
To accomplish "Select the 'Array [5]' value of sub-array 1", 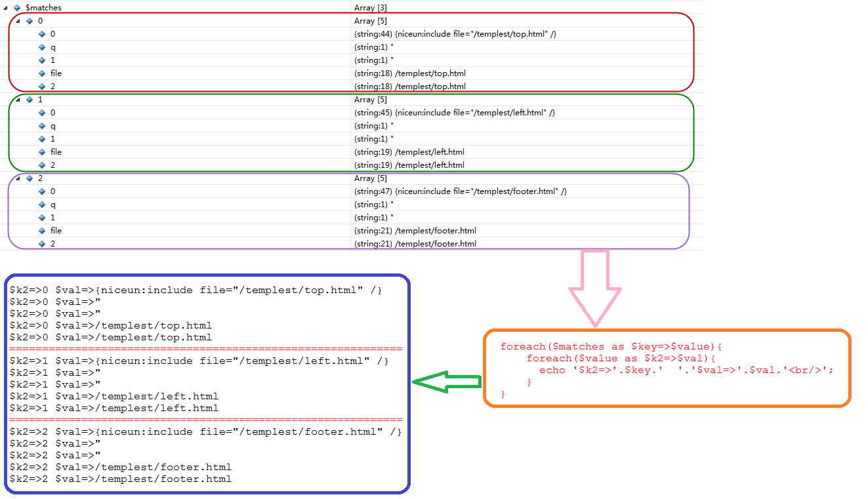I will point(371,100).
